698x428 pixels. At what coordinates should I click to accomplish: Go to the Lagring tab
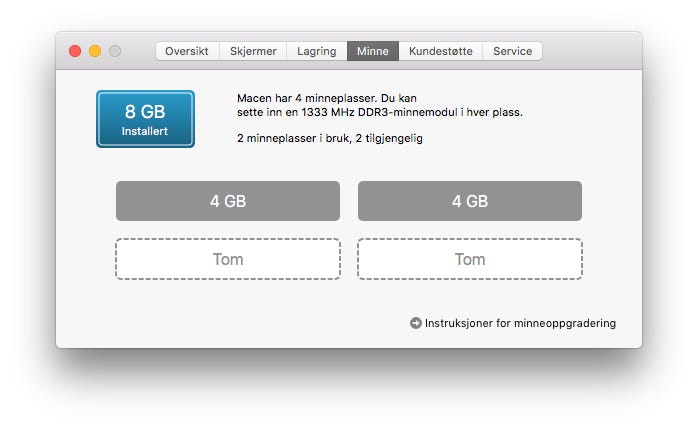[x=316, y=51]
